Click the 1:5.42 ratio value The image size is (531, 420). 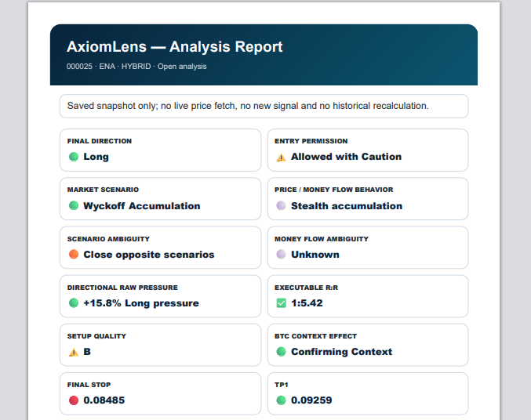[x=307, y=303]
